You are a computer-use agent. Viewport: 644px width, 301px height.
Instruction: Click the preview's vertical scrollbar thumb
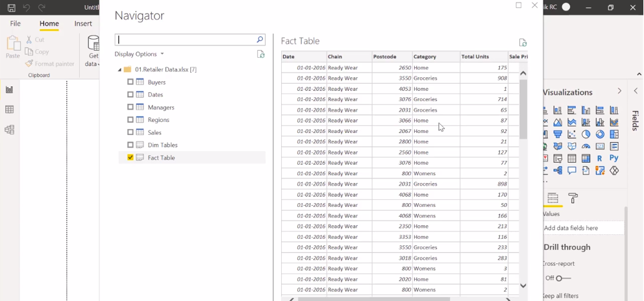[x=523, y=109]
